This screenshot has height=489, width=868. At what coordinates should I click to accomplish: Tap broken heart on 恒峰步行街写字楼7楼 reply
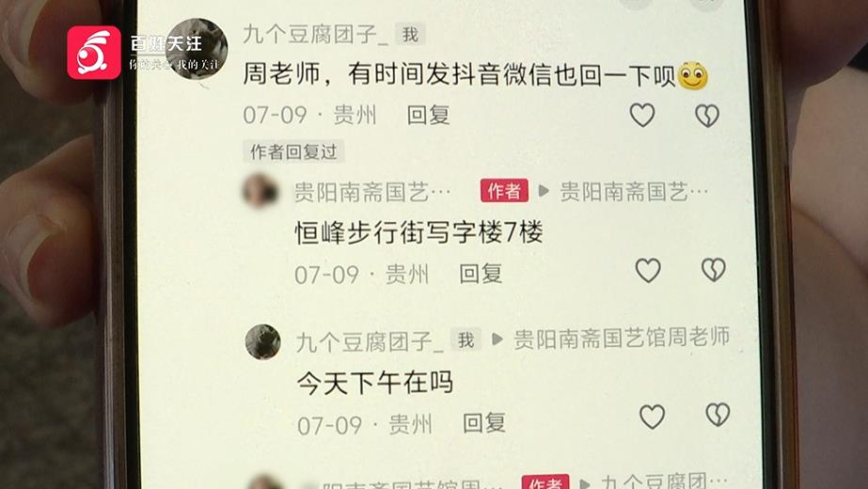coord(713,270)
